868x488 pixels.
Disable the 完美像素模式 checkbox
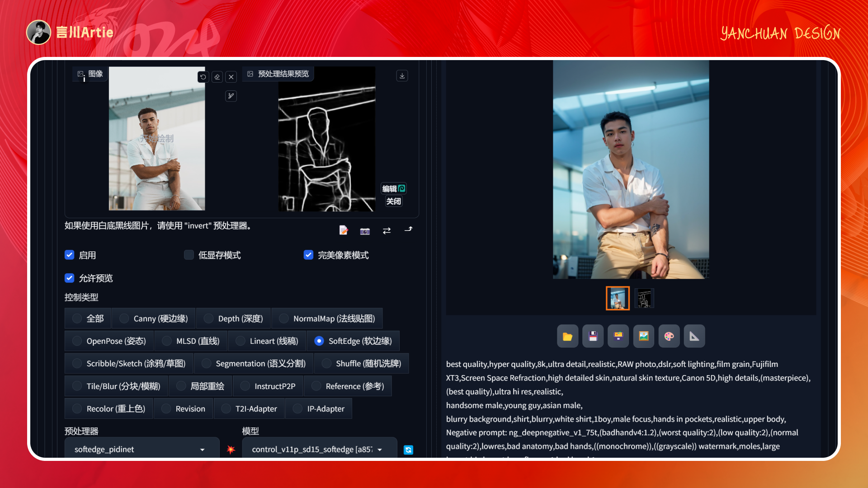point(308,255)
